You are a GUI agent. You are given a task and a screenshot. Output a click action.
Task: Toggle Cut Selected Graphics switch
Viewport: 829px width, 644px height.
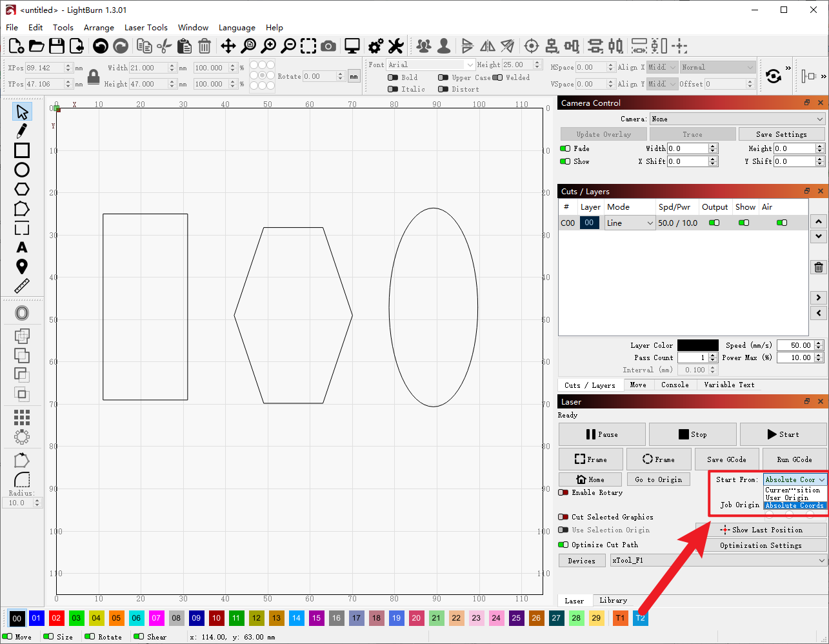tap(563, 517)
